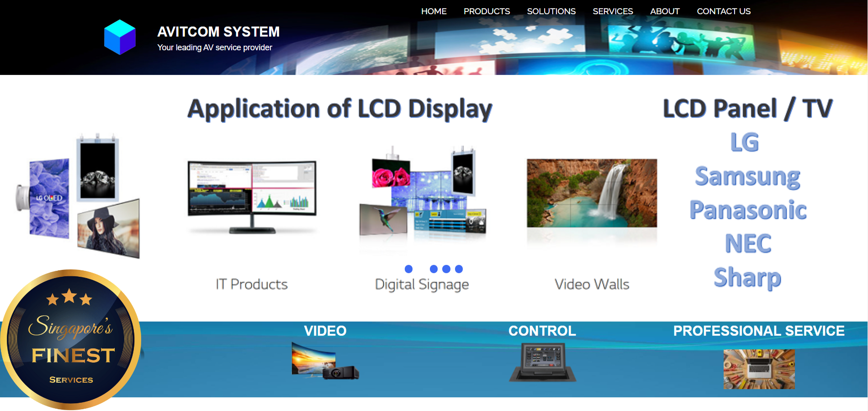Open the PROFESSIONAL SERVICE heading link
Image resolution: width=868 pixels, height=411 pixels.
(x=759, y=331)
